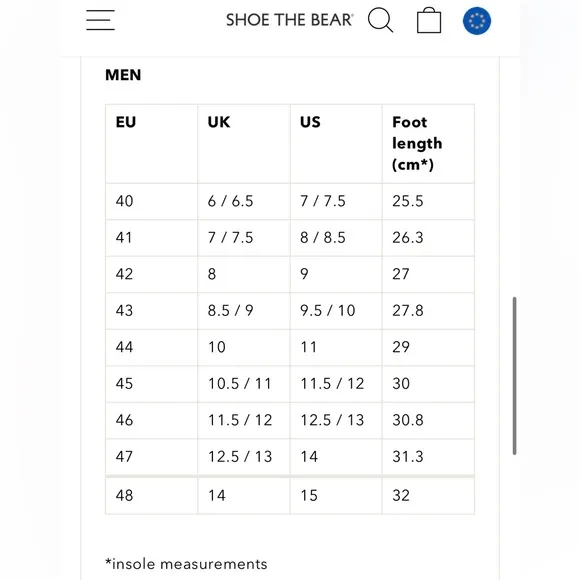Click the EU column header
580x580 pixels.
point(152,144)
